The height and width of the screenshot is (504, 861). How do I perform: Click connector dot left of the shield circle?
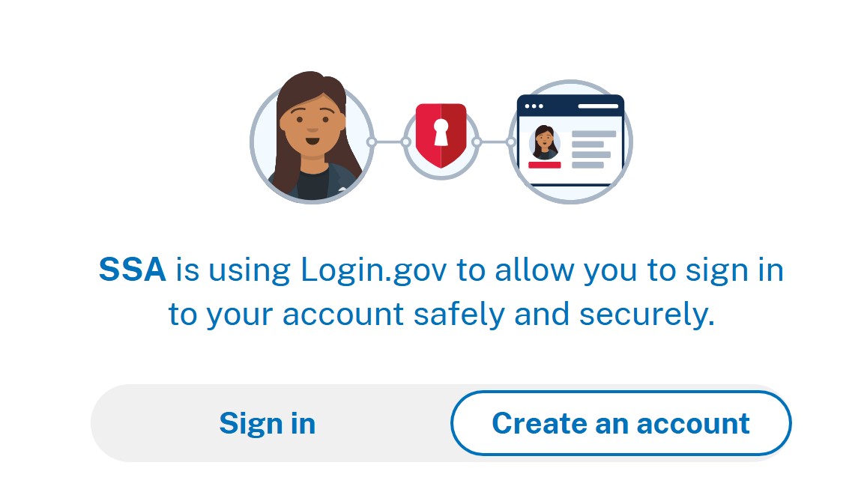[x=406, y=142]
